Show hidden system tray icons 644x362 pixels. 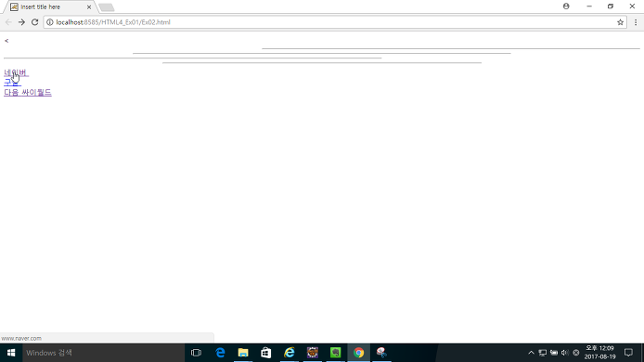click(x=531, y=353)
